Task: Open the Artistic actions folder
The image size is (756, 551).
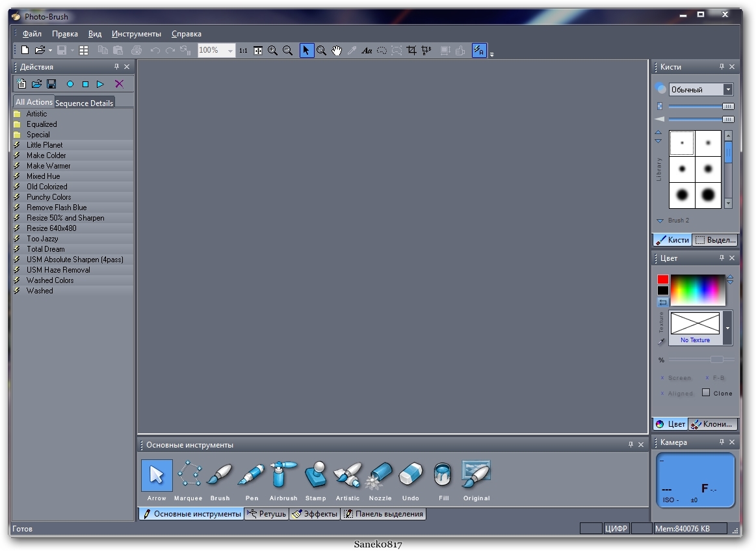Action: pyautogui.click(x=36, y=114)
